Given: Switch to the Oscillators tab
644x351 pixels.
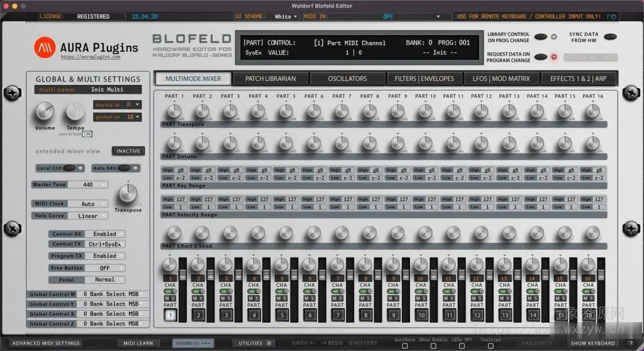Looking at the screenshot, I should point(347,79).
